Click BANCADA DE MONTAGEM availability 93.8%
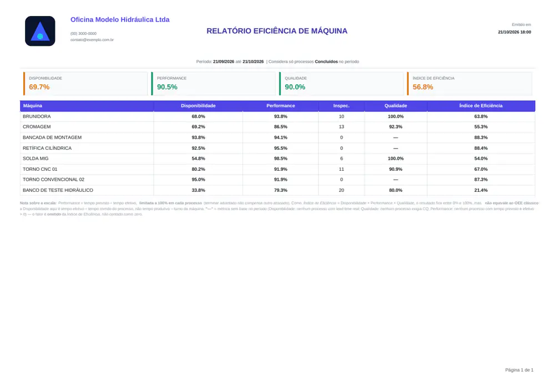 pyautogui.click(x=198, y=138)
